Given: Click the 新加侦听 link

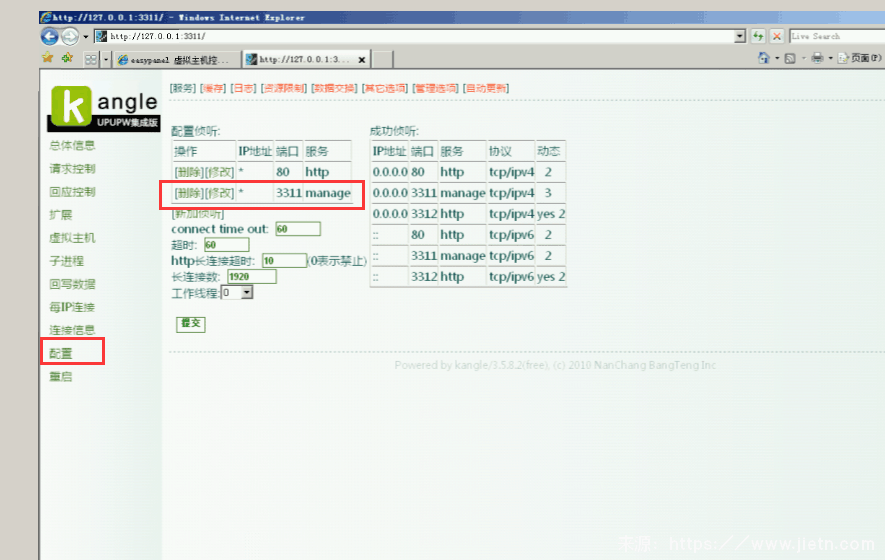Looking at the screenshot, I should (198, 213).
